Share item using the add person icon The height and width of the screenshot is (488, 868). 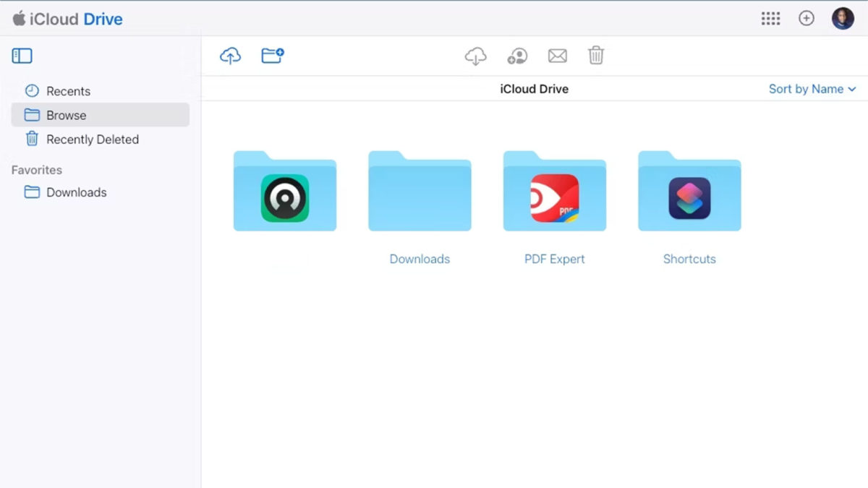click(517, 55)
